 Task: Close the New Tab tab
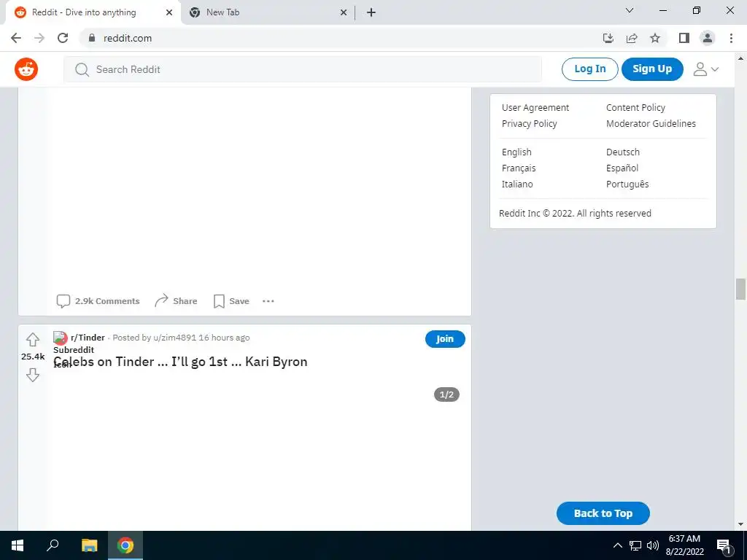(x=344, y=12)
